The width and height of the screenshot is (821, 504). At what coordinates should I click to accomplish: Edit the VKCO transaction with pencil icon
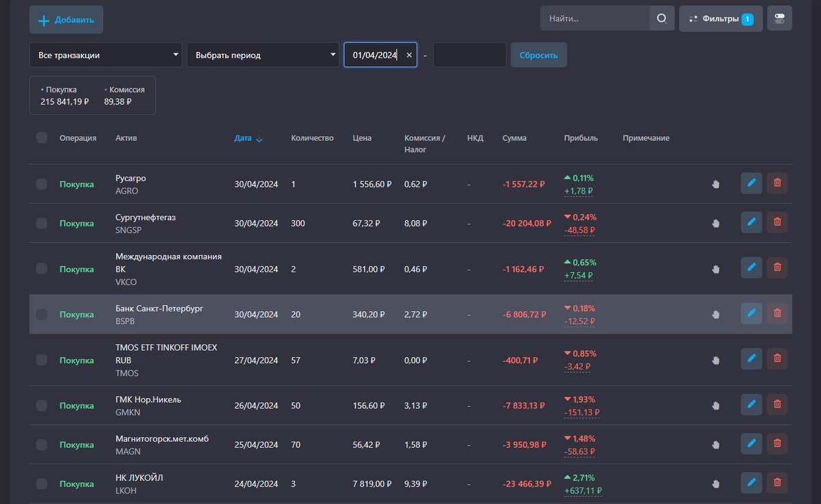751,267
